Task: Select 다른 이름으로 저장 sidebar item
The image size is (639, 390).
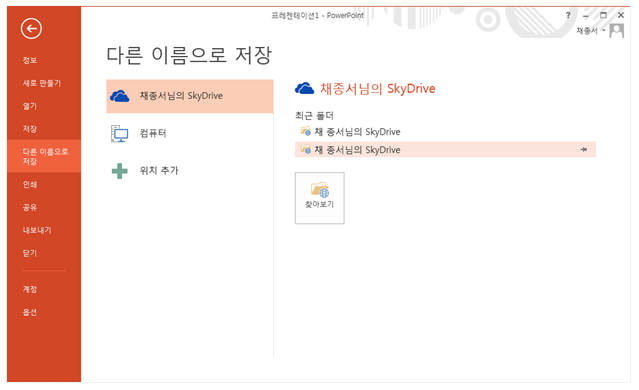Action: 44,156
